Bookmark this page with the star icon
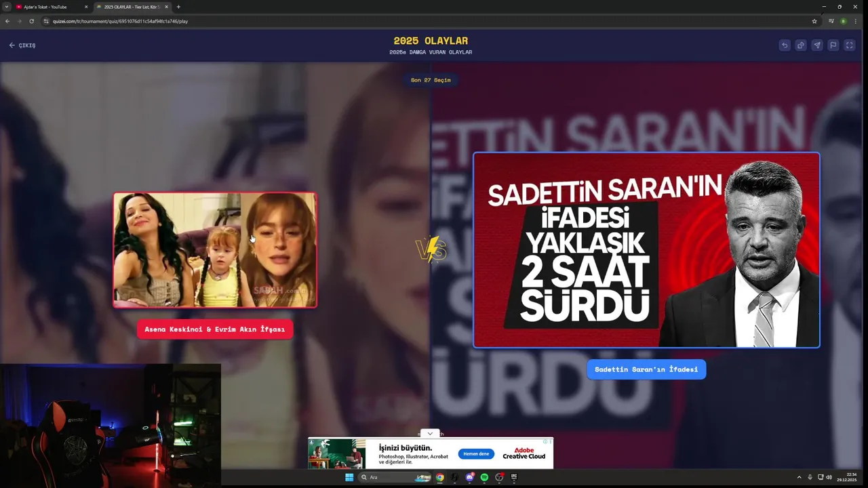 click(814, 21)
